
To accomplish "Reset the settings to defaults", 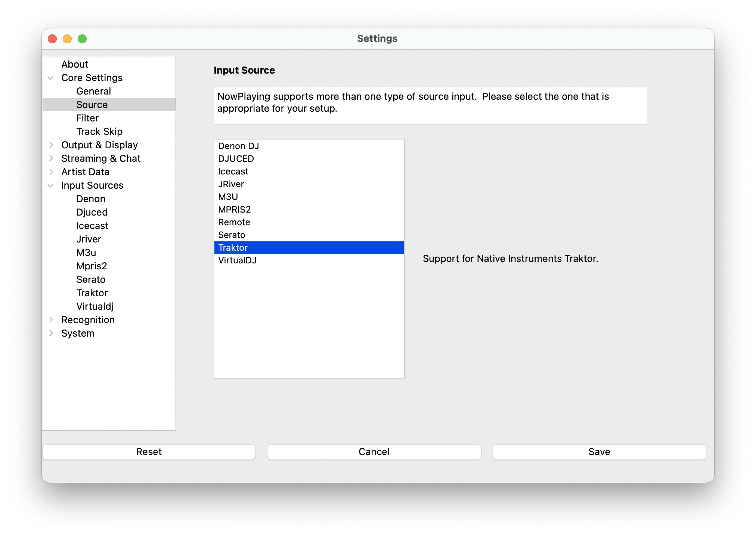I will click(x=149, y=452).
